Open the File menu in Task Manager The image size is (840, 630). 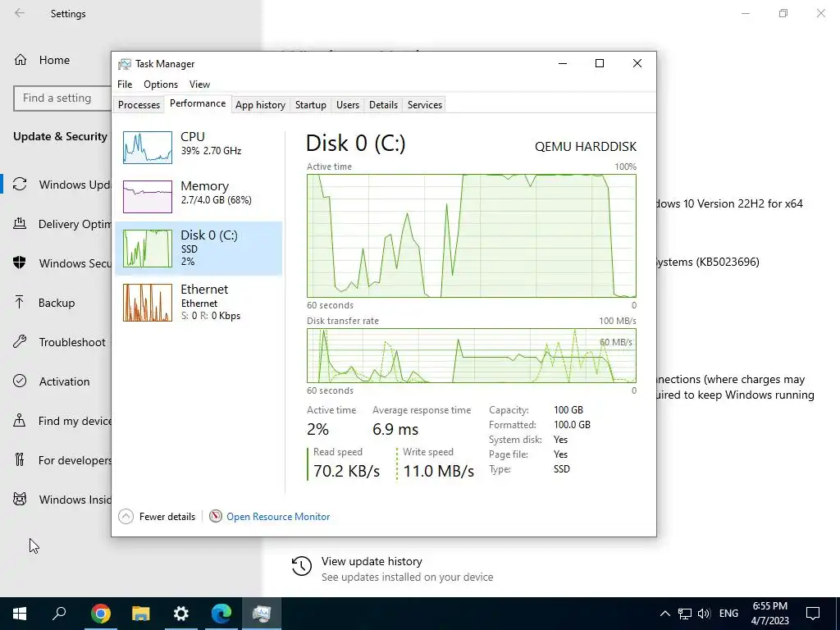(125, 84)
